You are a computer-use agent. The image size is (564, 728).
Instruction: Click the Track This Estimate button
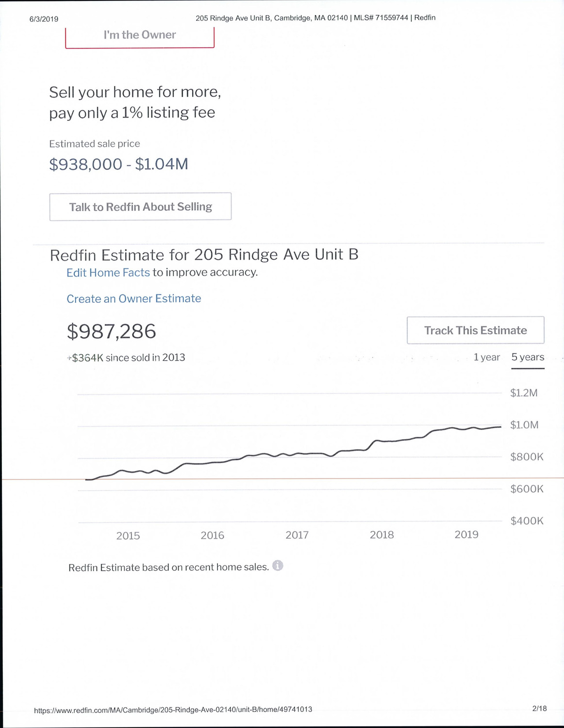pyautogui.click(x=475, y=331)
